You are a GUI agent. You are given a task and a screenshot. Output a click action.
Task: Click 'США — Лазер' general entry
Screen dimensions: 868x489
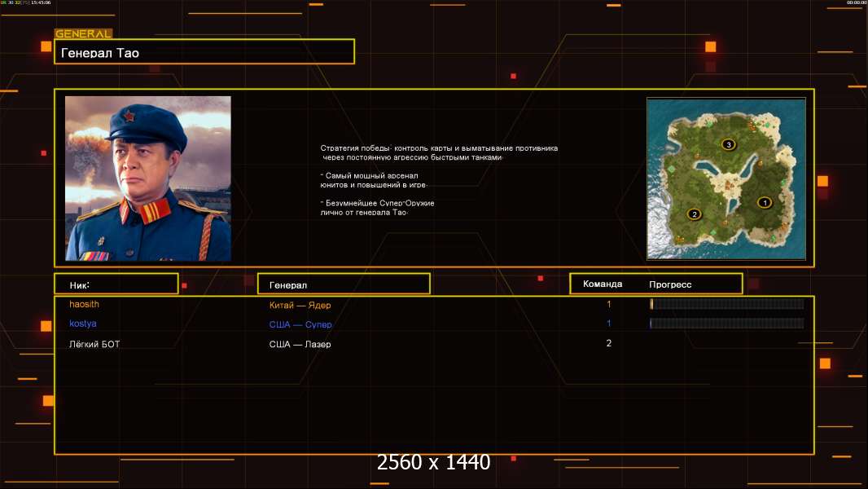tap(300, 344)
